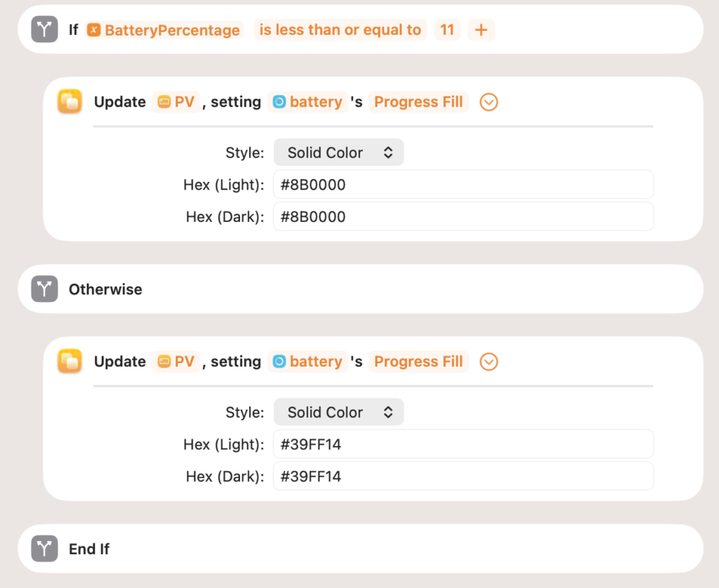Collapse second Update action with chevron

[489, 361]
